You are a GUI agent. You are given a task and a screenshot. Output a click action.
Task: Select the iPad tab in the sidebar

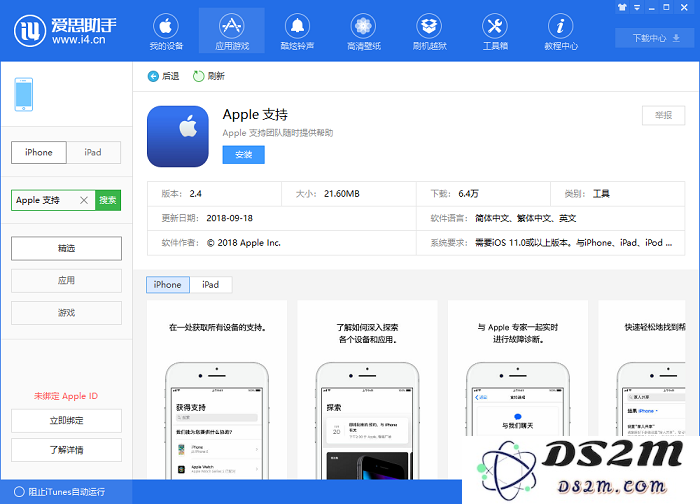pyautogui.click(x=93, y=152)
